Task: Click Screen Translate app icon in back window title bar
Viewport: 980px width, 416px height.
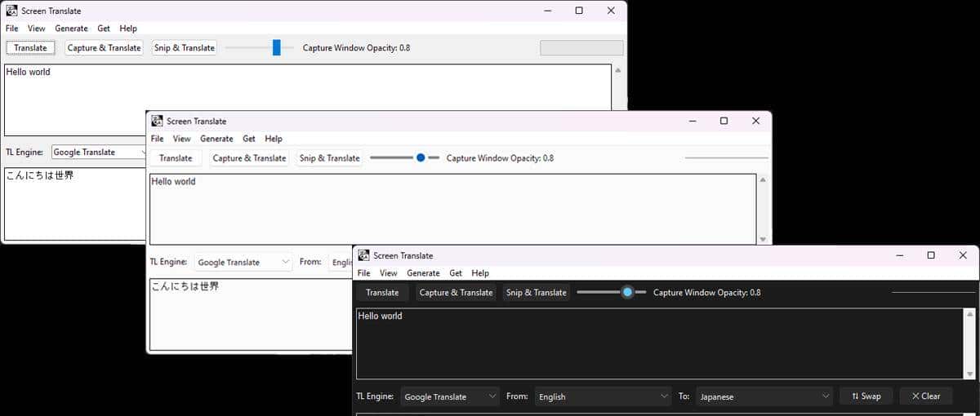Action: (11, 11)
